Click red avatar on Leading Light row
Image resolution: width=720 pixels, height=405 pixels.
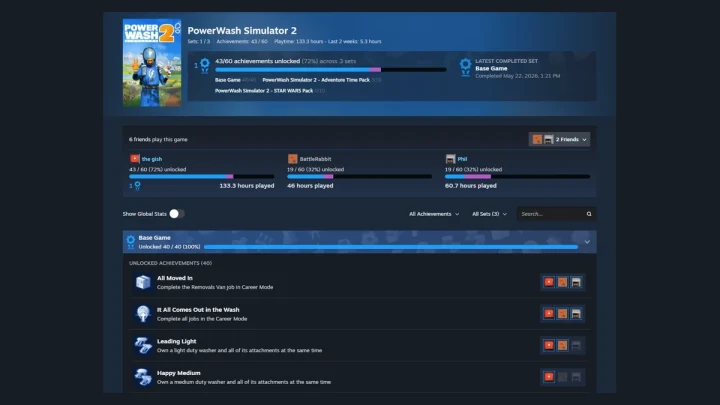point(549,345)
